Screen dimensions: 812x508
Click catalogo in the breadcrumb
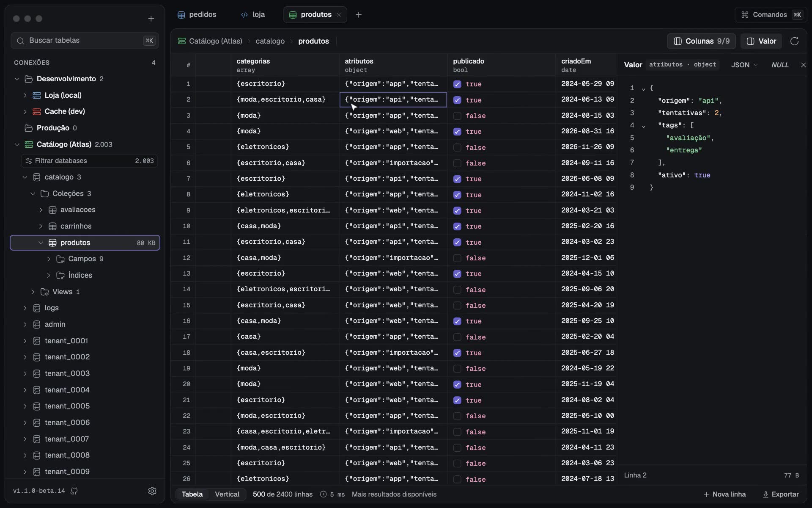270,41
